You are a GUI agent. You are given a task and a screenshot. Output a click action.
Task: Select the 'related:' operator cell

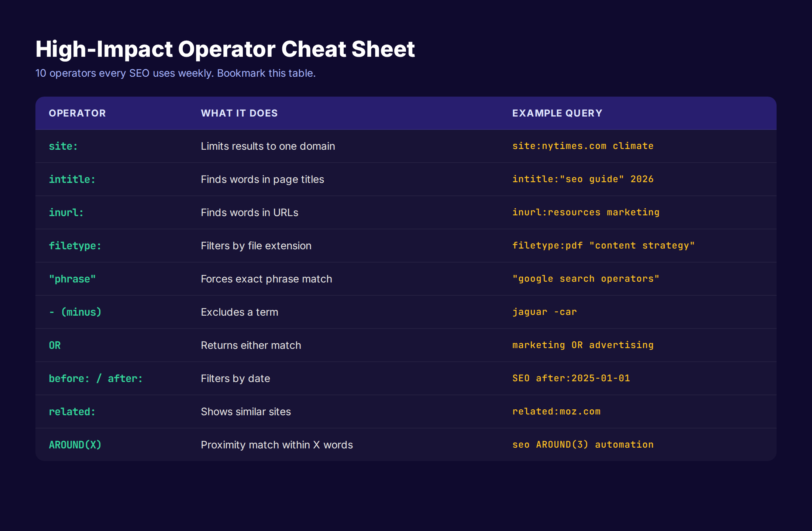(72, 412)
